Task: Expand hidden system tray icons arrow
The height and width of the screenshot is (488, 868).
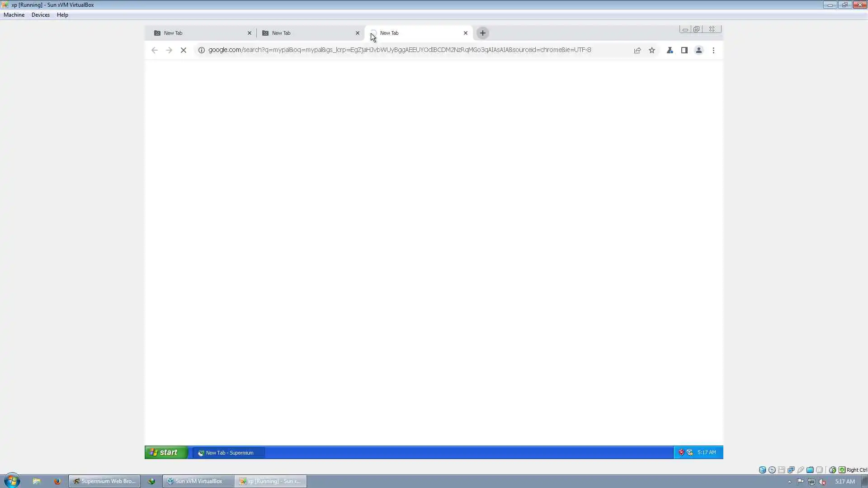Action: [x=789, y=482]
